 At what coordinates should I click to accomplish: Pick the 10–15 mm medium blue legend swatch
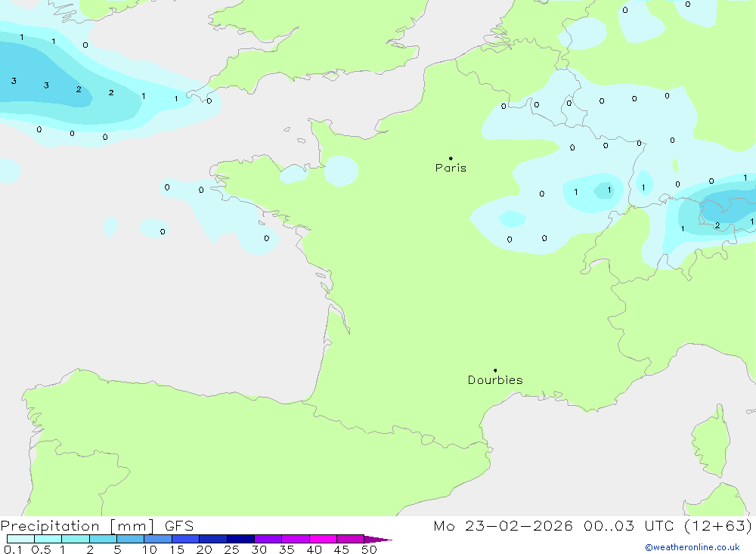(x=158, y=539)
